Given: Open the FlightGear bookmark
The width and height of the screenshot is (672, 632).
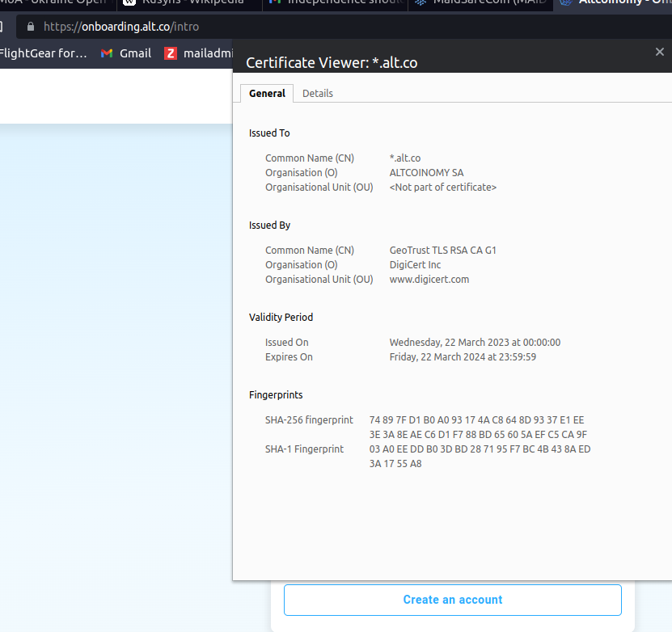Looking at the screenshot, I should coord(43,53).
